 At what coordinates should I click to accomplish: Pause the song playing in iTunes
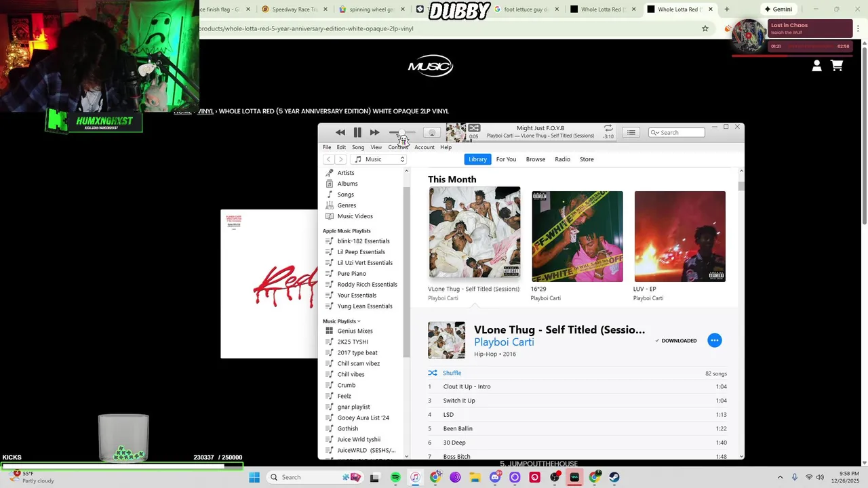point(357,133)
